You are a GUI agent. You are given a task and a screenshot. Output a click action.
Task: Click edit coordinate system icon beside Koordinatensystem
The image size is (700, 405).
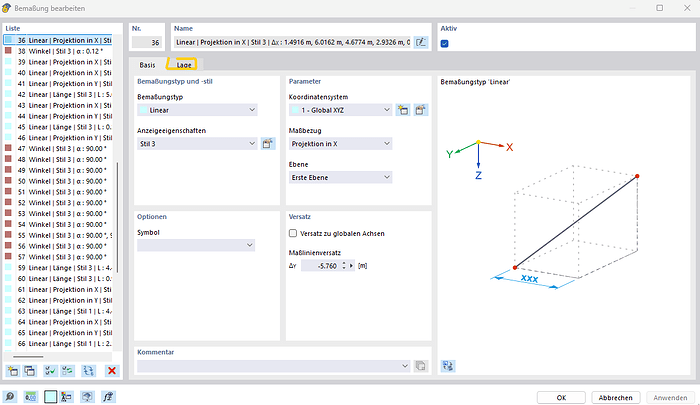(x=420, y=110)
